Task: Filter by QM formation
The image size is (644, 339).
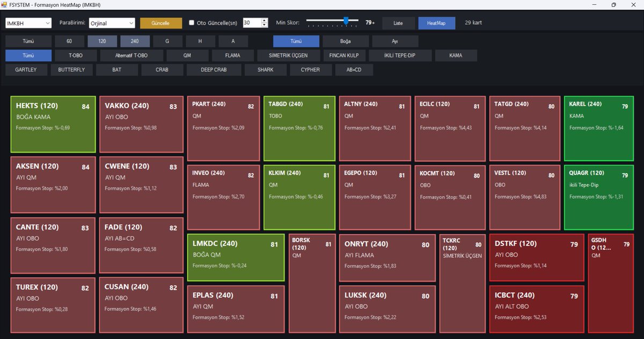Action: click(187, 55)
